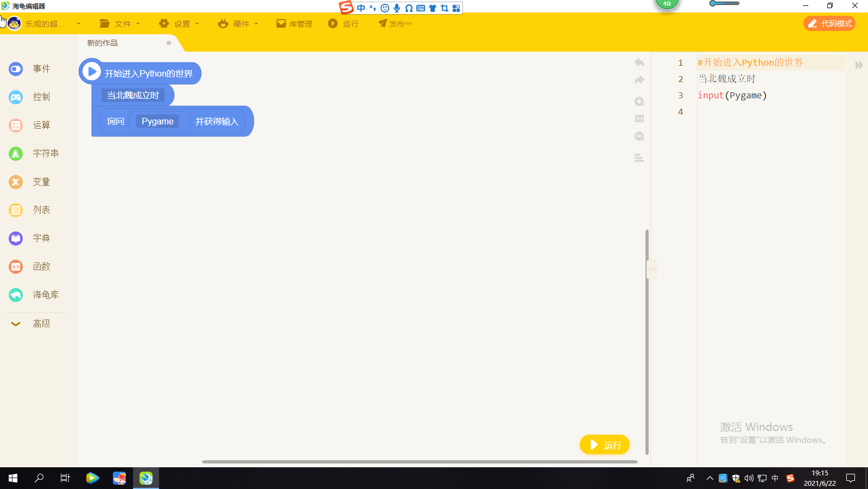Open the 函数 block category

pos(30,266)
